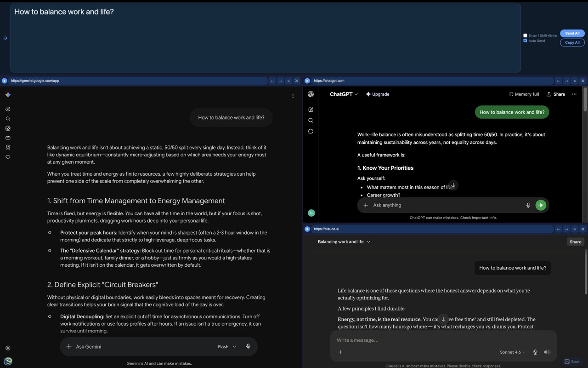The image size is (588, 368).
Task: Start a new chat in Gemini sidebar
Action: point(8,109)
